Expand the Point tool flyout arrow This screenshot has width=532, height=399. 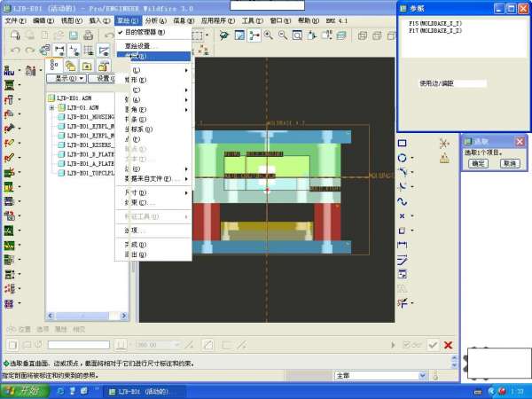(412, 215)
